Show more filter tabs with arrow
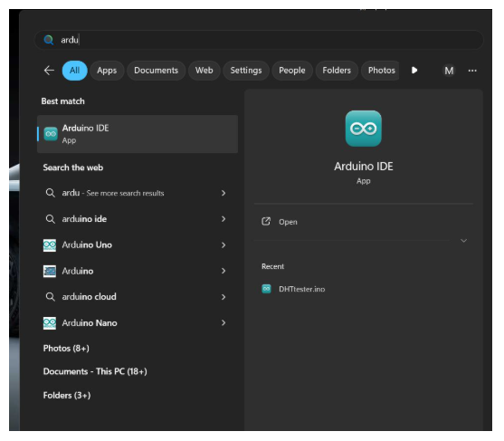 [414, 70]
